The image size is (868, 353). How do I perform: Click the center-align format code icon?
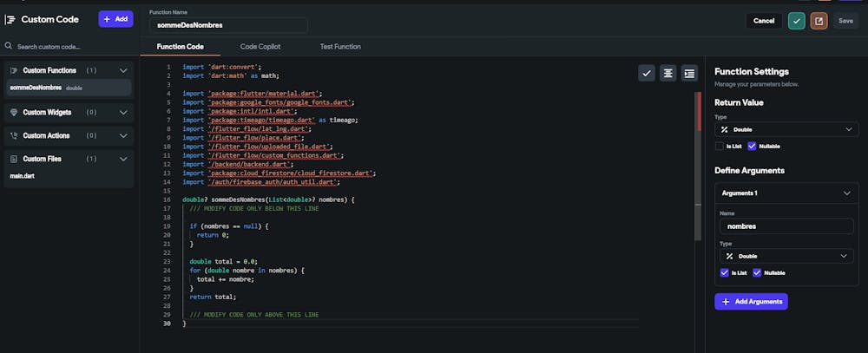coord(667,73)
